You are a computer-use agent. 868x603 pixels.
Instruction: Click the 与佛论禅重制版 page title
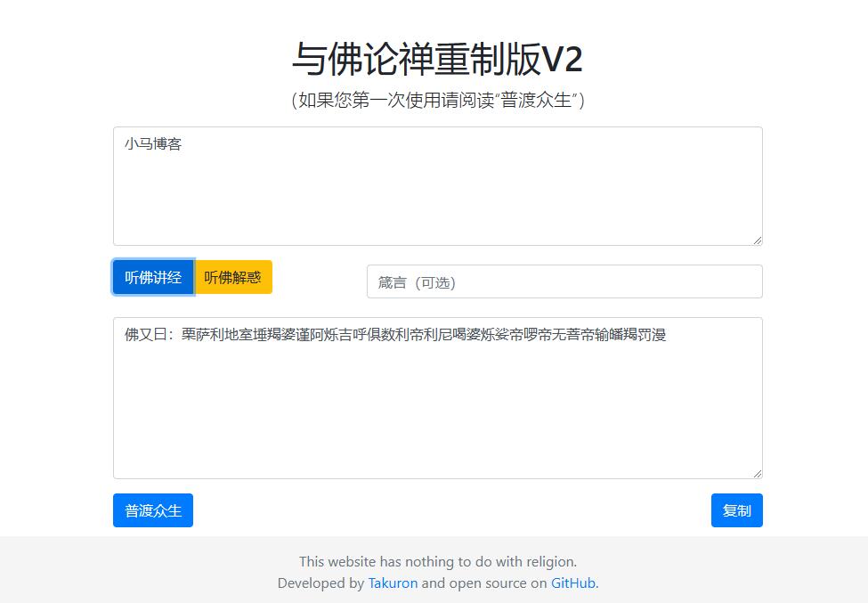point(416,60)
